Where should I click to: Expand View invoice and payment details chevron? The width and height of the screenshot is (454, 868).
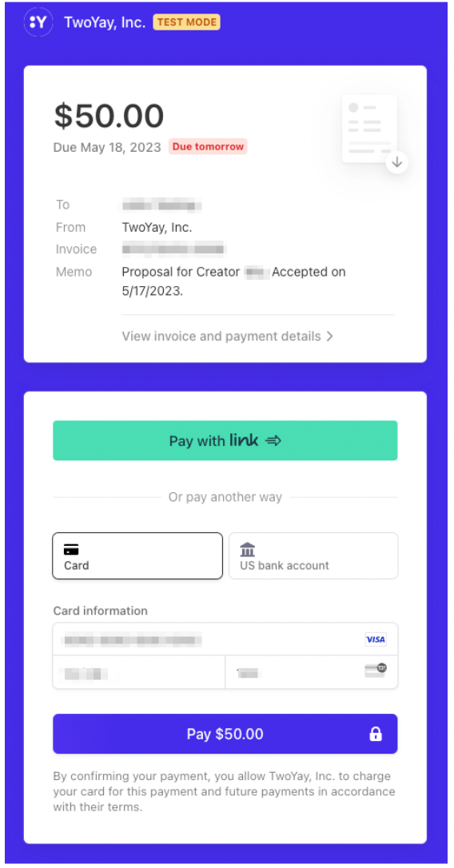pyautogui.click(x=329, y=336)
